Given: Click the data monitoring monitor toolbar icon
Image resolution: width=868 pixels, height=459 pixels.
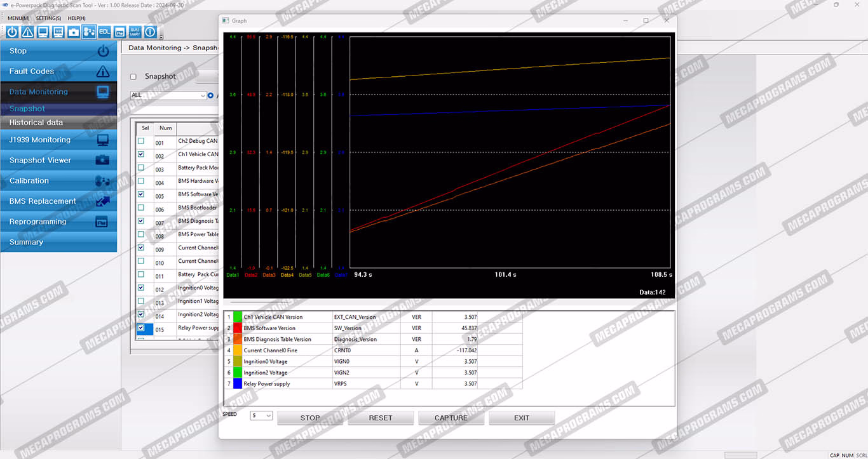Looking at the screenshot, I should click(43, 32).
